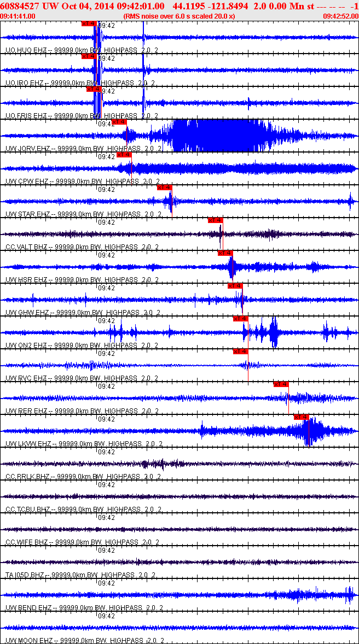This screenshot has width=359, height=644.
Task: Click the xT 4 arrival flag on ON2 trace
Action: click(x=241, y=319)
